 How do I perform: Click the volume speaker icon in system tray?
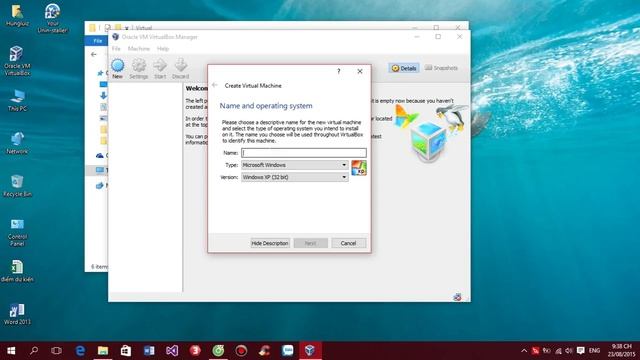569,351
